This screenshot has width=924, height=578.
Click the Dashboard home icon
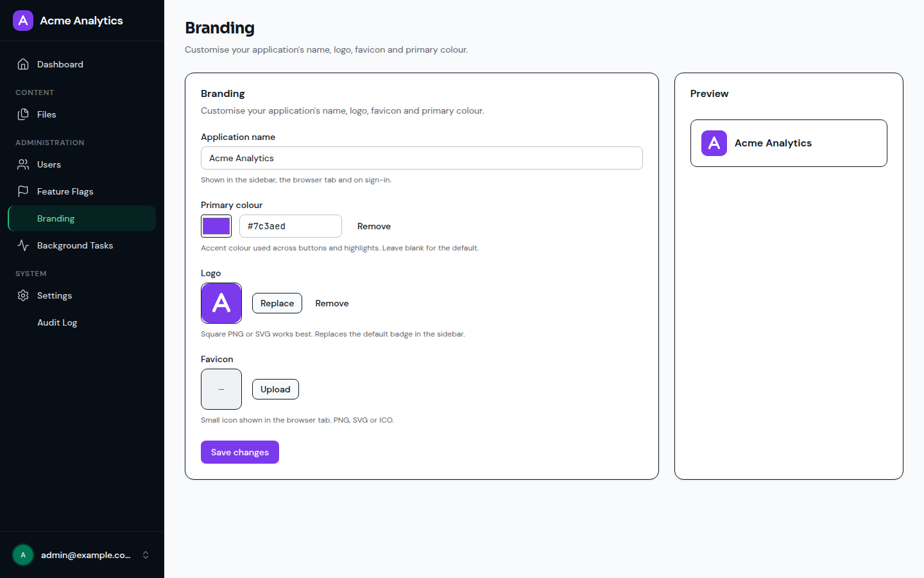pos(23,64)
